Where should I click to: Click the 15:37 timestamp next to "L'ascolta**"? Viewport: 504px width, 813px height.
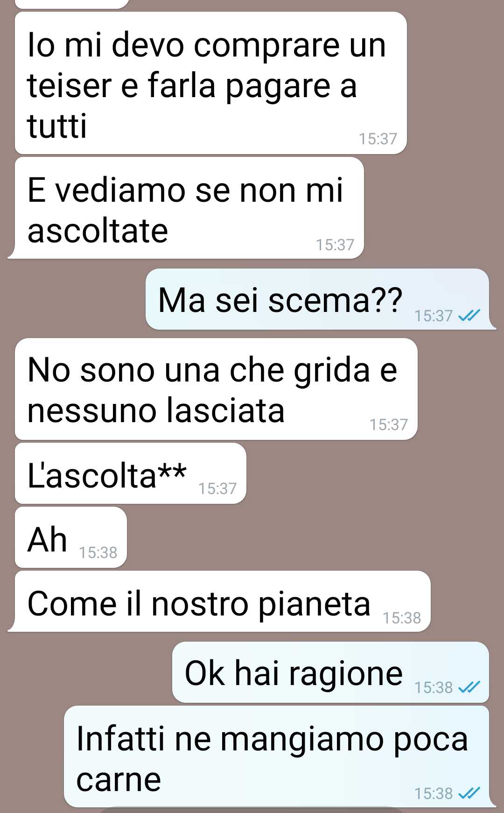[x=217, y=488]
